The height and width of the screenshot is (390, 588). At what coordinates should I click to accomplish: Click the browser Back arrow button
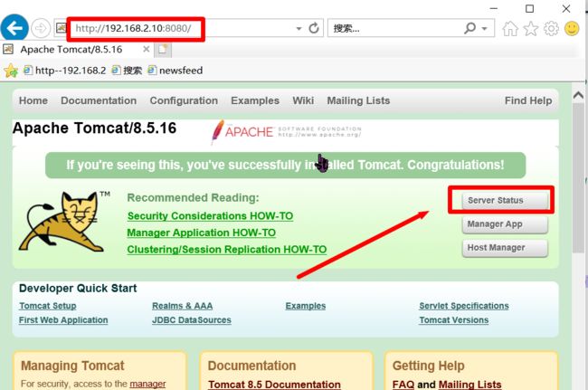14,28
